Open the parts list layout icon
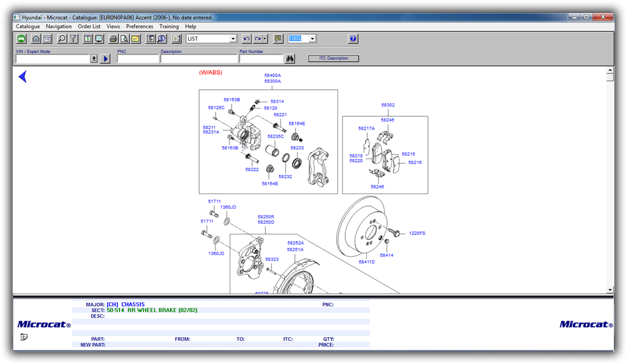The height and width of the screenshot is (364, 627). pyautogui.click(x=151, y=39)
